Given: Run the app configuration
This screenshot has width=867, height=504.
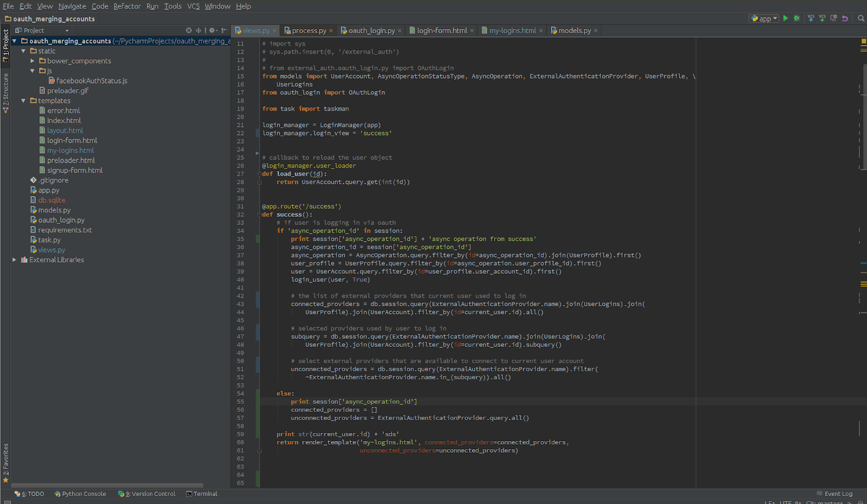Looking at the screenshot, I should 786,18.
